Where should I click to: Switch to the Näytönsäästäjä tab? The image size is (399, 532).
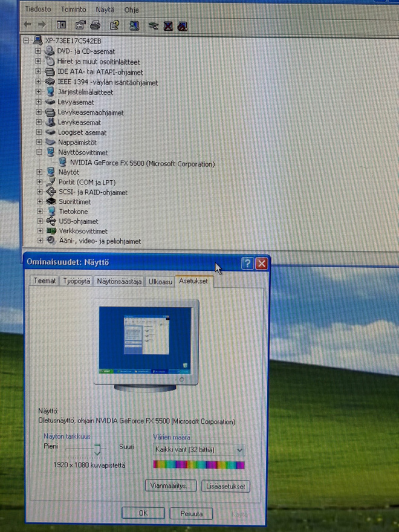[119, 282]
